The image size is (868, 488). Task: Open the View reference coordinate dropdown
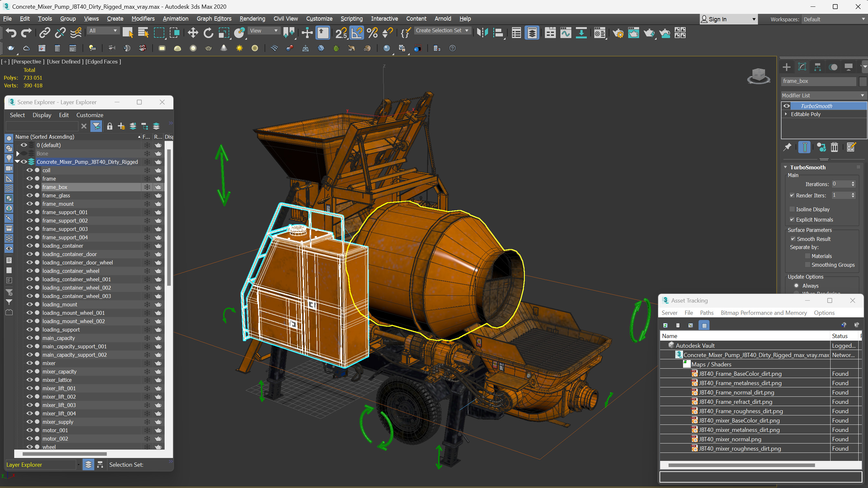264,31
